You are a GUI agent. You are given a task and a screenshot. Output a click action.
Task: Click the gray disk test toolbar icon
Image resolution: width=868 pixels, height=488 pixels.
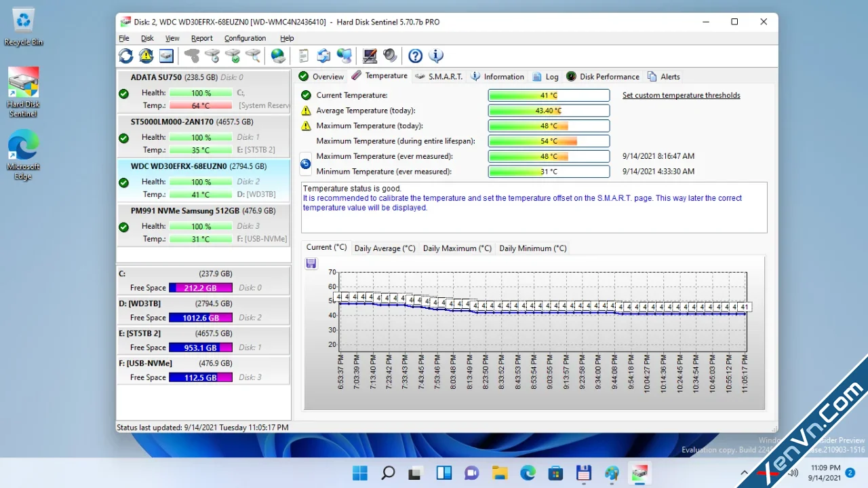click(192, 56)
